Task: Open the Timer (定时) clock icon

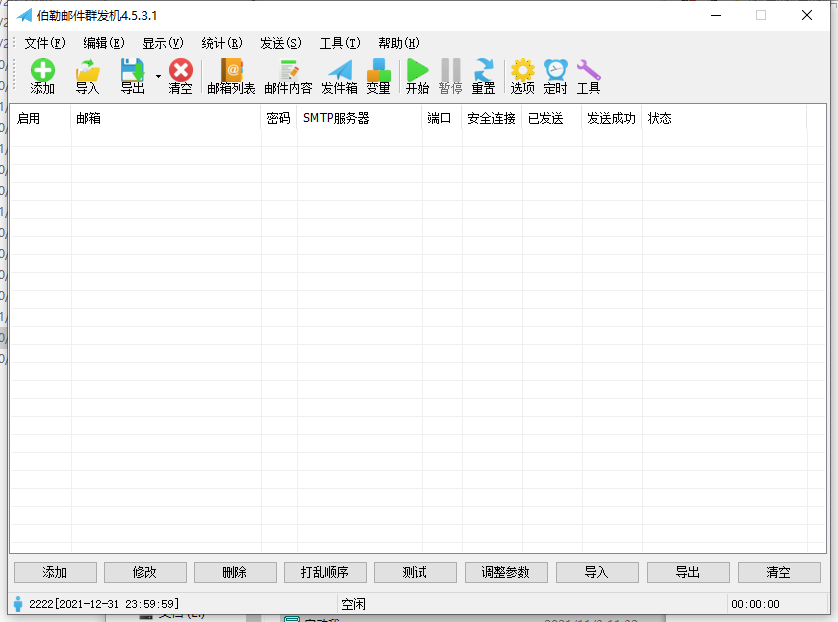Action: 555,76
